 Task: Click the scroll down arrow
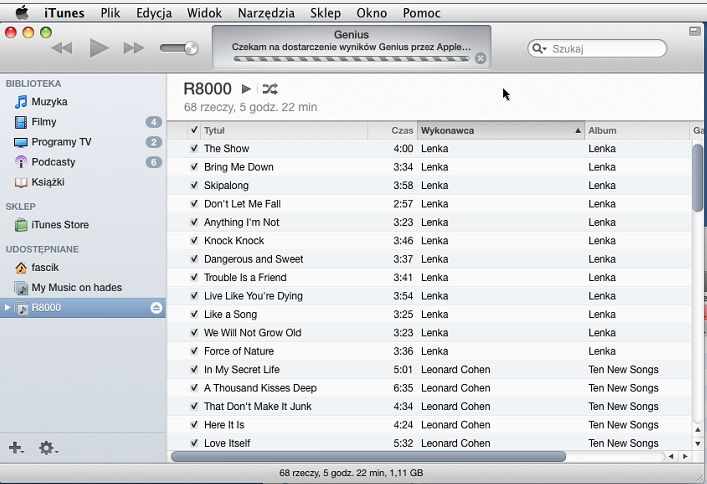click(x=698, y=443)
